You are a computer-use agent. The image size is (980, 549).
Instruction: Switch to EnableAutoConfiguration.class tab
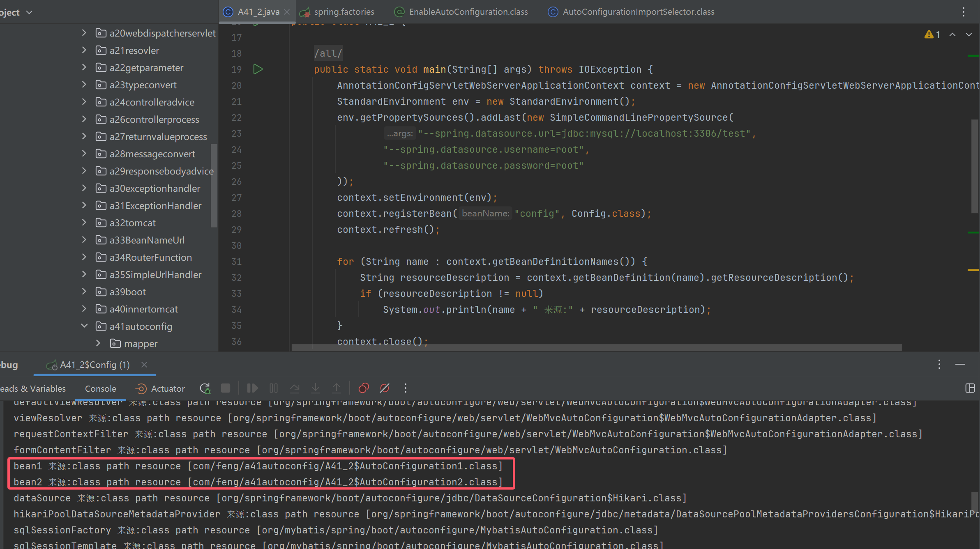[x=461, y=12]
